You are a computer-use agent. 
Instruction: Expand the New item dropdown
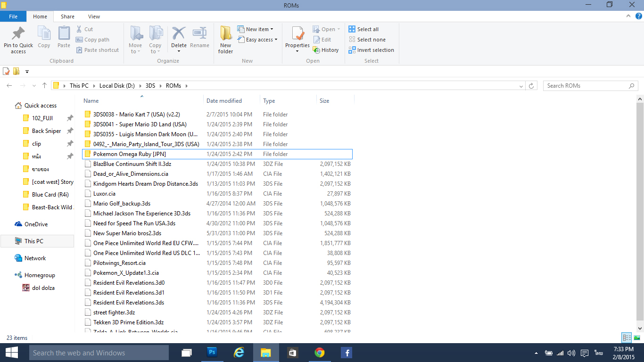255,29
